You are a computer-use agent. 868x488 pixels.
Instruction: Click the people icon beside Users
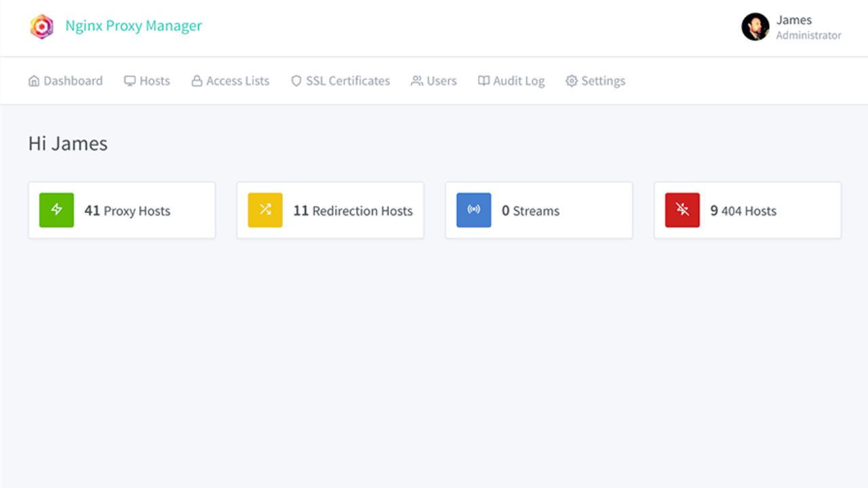(416, 81)
